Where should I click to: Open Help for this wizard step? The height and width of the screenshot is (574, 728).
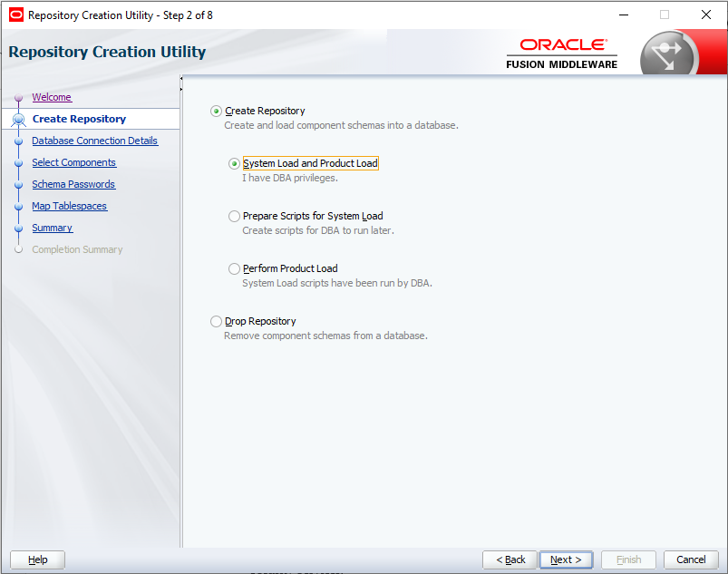pos(36,559)
